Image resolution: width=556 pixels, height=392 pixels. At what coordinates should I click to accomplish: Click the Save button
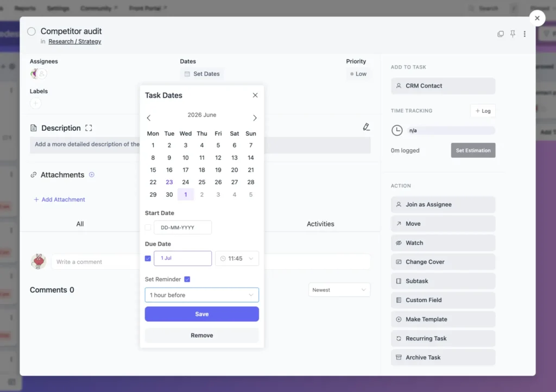pos(202,314)
